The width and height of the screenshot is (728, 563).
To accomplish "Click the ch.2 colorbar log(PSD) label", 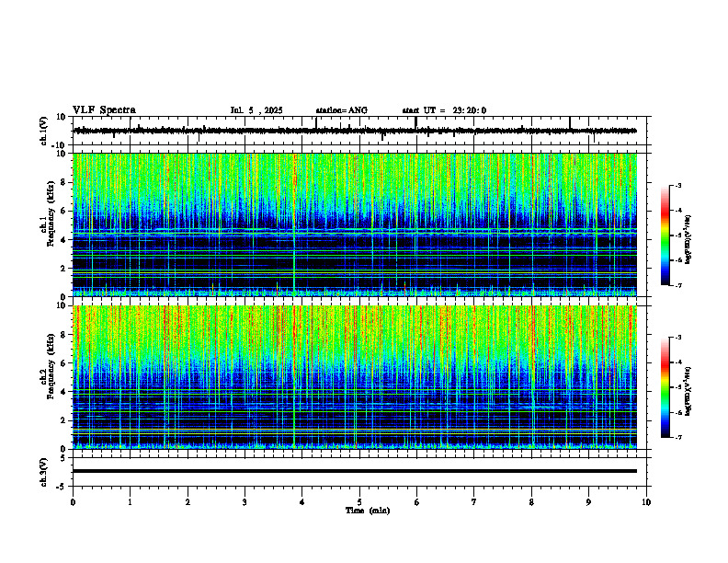I will pyautogui.click(x=688, y=391).
